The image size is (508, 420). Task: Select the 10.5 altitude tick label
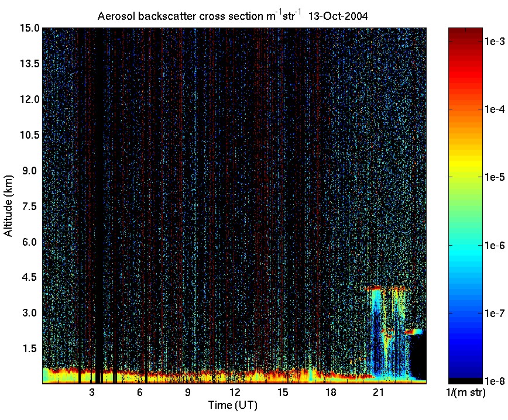coord(30,135)
